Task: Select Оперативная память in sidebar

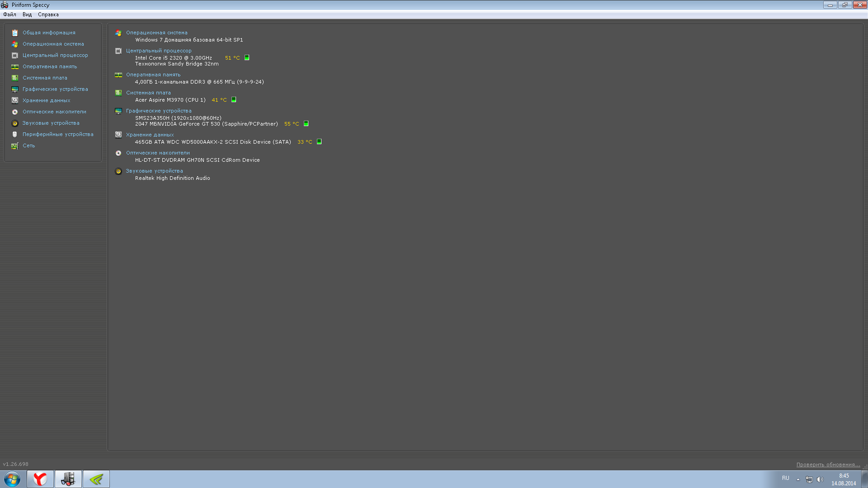Action: tap(50, 66)
